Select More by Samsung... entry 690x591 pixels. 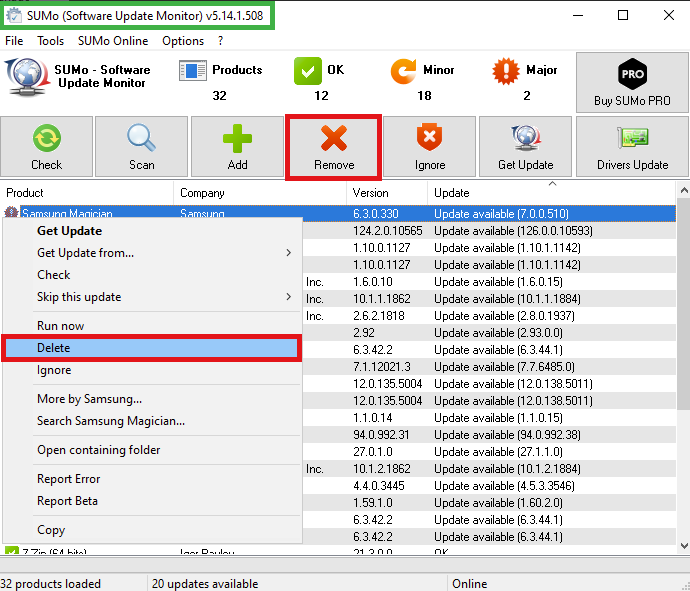(151, 399)
